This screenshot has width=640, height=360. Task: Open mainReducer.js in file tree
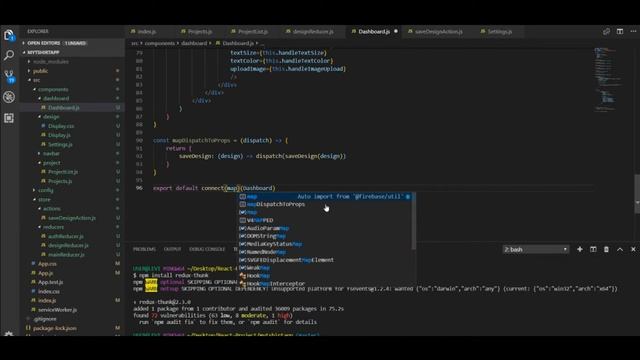pyautogui.click(x=66, y=255)
